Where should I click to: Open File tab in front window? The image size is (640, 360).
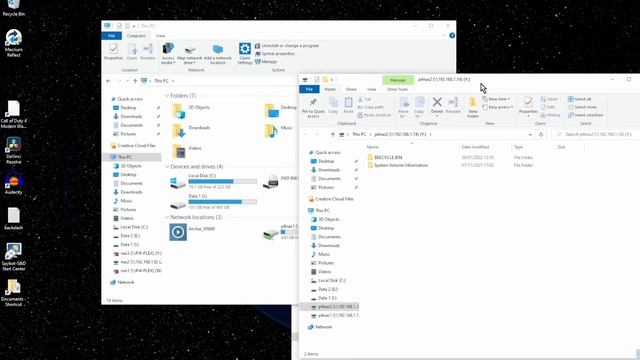pyautogui.click(x=309, y=89)
